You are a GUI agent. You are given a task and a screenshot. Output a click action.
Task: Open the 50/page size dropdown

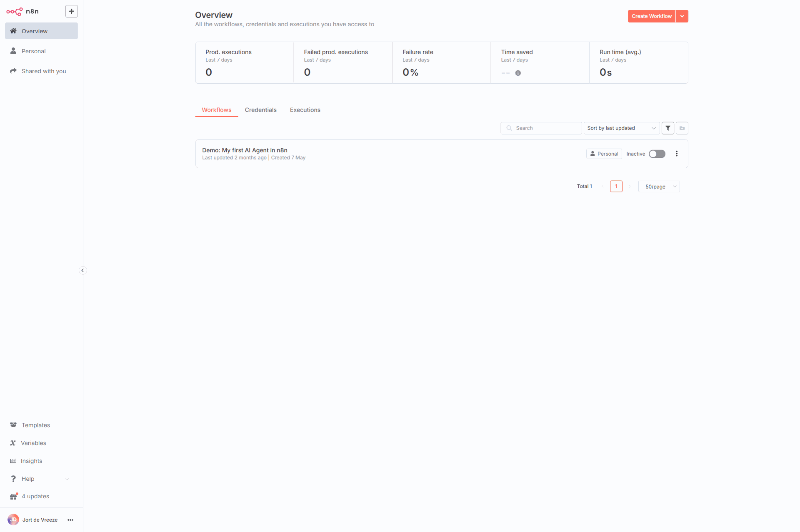[x=659, y=186]
